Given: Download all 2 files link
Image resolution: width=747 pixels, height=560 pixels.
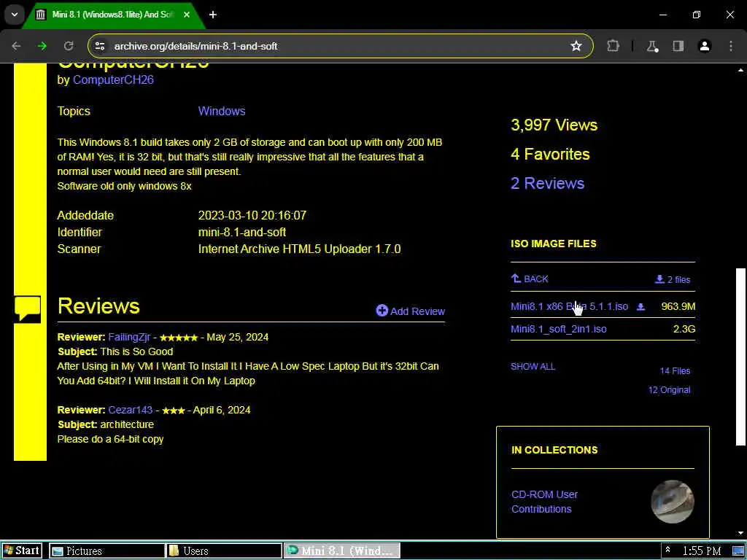Looking at the screenshot, I should tap(672, 279).
